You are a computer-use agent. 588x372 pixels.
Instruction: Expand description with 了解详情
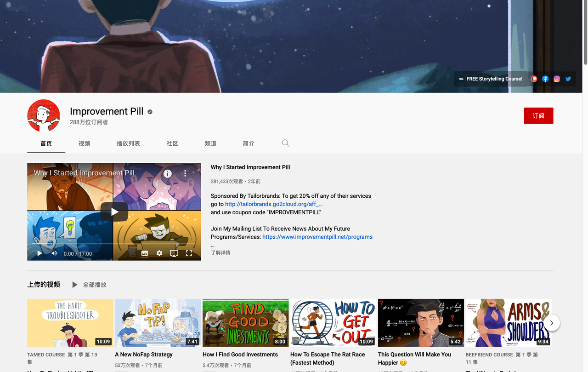pos(220,253)
